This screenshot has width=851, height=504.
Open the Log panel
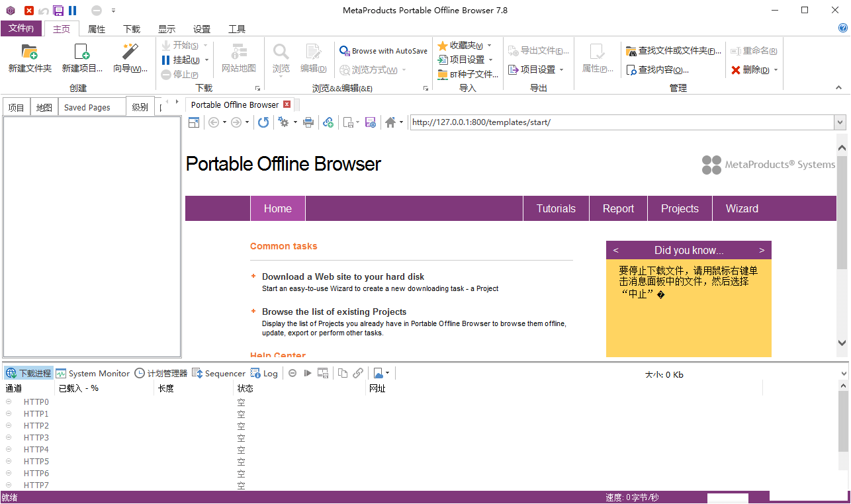pos(264,374)
